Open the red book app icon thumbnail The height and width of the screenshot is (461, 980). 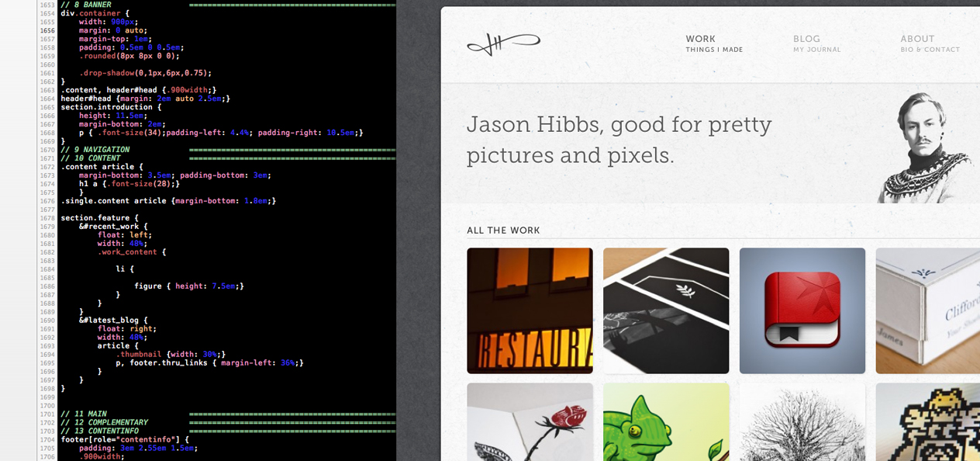[x=802, y=310]
